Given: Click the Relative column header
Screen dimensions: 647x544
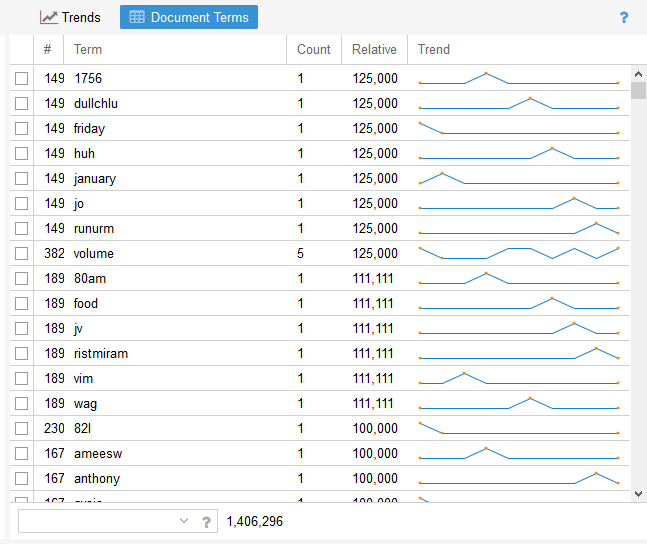Looking at the screenshot, I should [x=374, y=49].
